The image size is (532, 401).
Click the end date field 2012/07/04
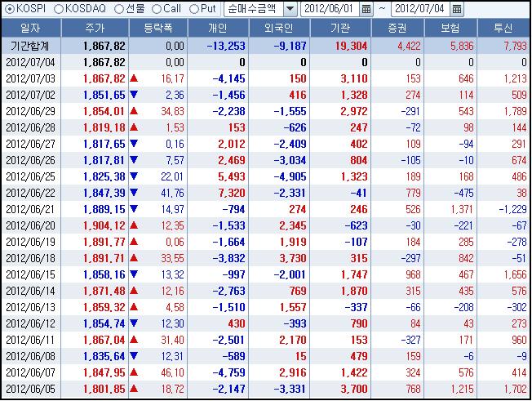click(x=420, y=9)
